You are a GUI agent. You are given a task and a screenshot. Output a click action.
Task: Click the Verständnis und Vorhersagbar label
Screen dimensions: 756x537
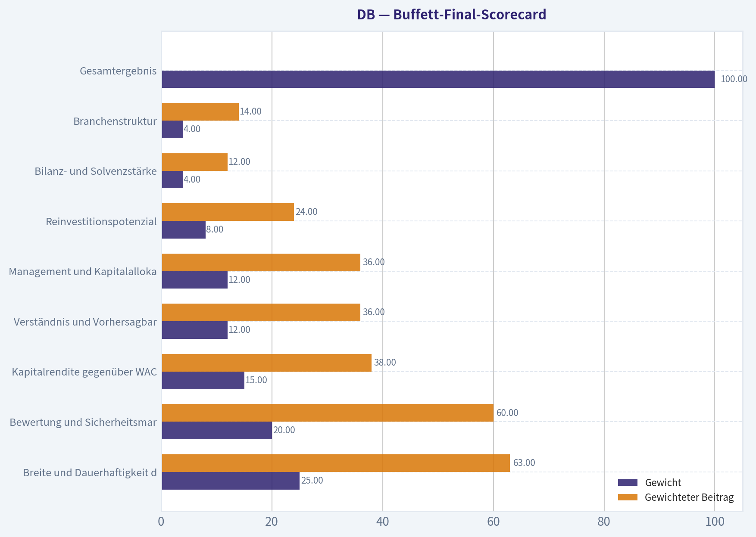pyautogui.click(x=85, y=322)
